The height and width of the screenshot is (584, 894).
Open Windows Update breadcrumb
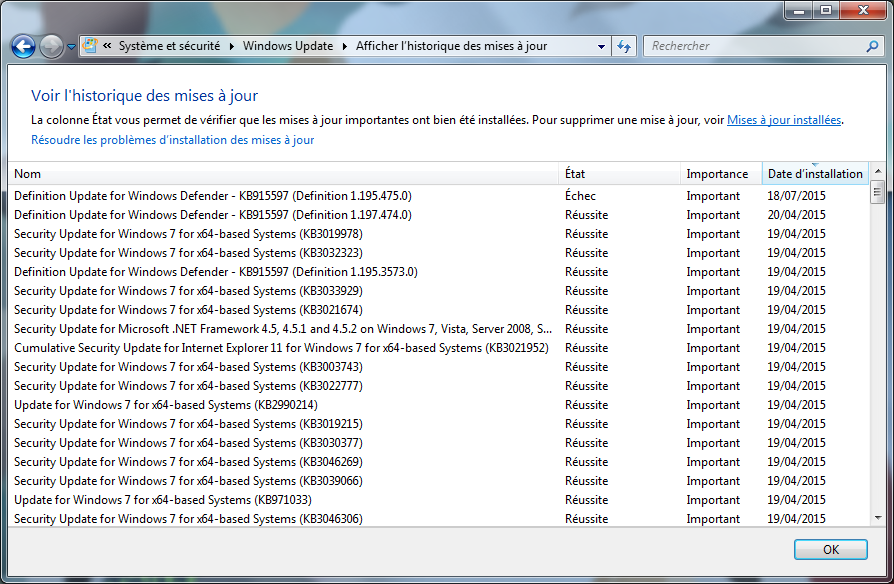click(288, 46)
